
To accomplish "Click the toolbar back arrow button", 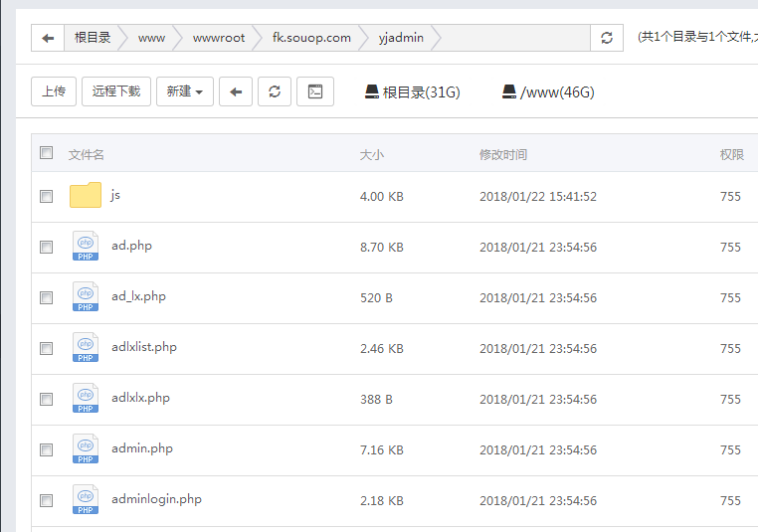I will coord(235,91).
